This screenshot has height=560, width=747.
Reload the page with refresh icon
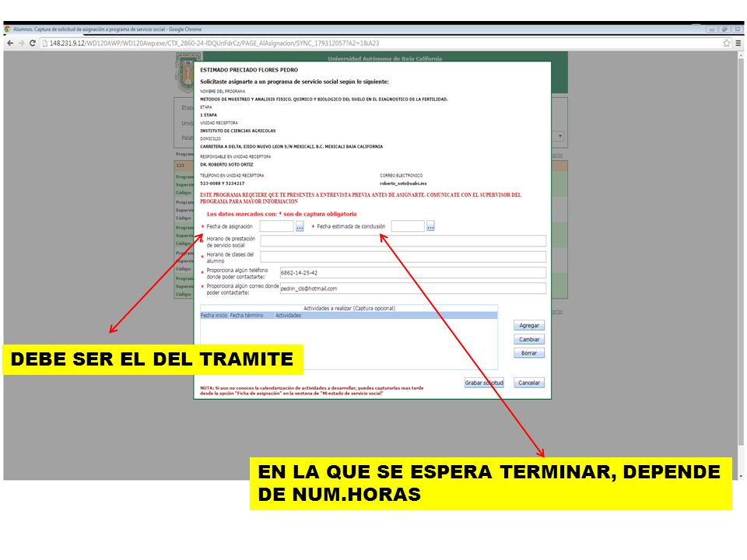33,43
